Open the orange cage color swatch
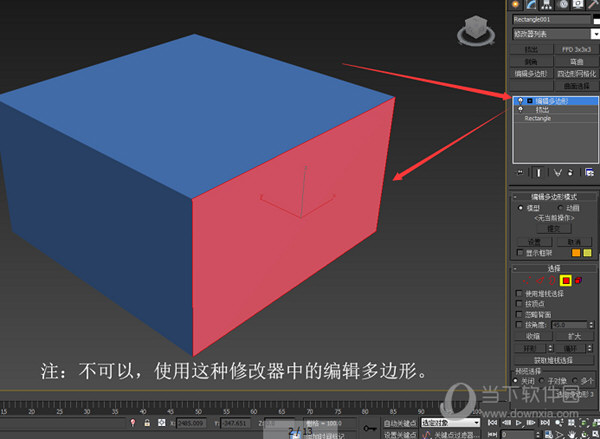Image resolution: width=600 pixels, height=439 pixels. pyautogui.click(x=576, y=253)
